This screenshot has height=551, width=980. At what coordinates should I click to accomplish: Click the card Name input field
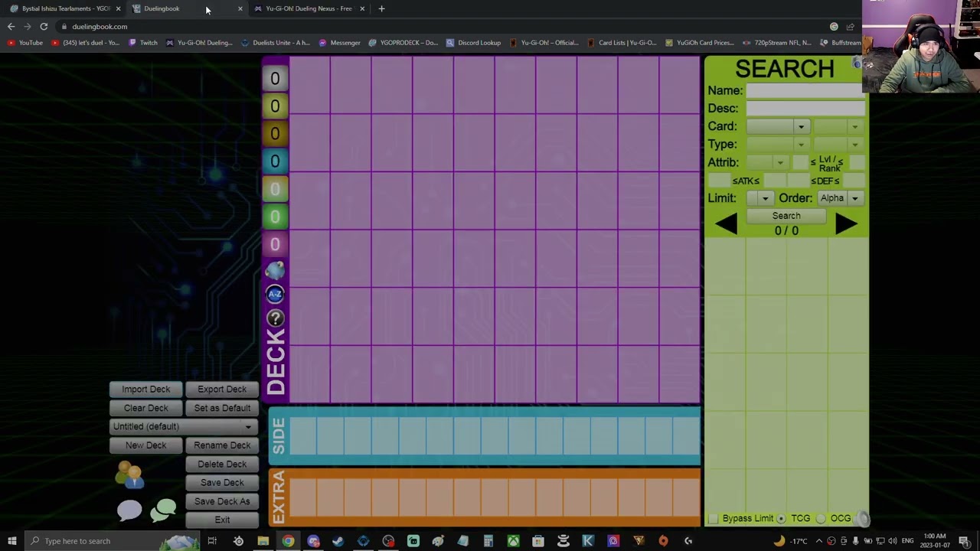pos(805,90)
